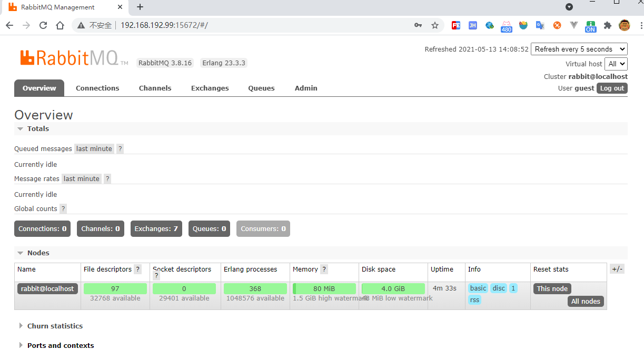
Task: Bookmark this page with the star
Action: click(435, 25)
